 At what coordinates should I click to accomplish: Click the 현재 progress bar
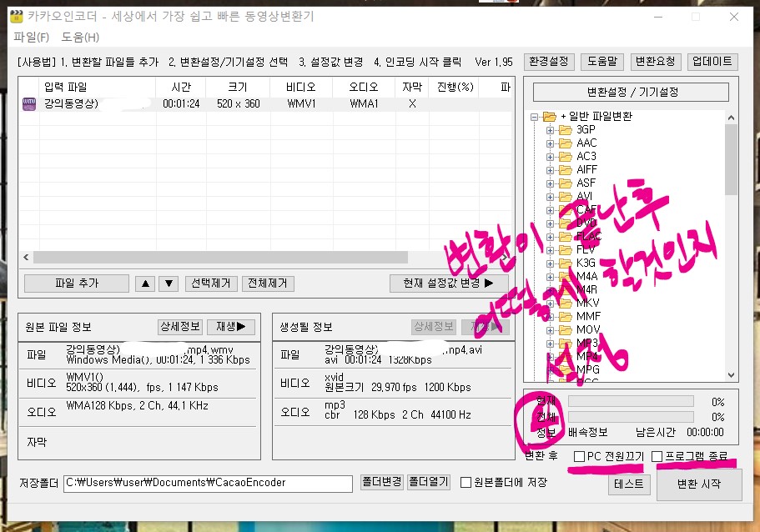631,402
